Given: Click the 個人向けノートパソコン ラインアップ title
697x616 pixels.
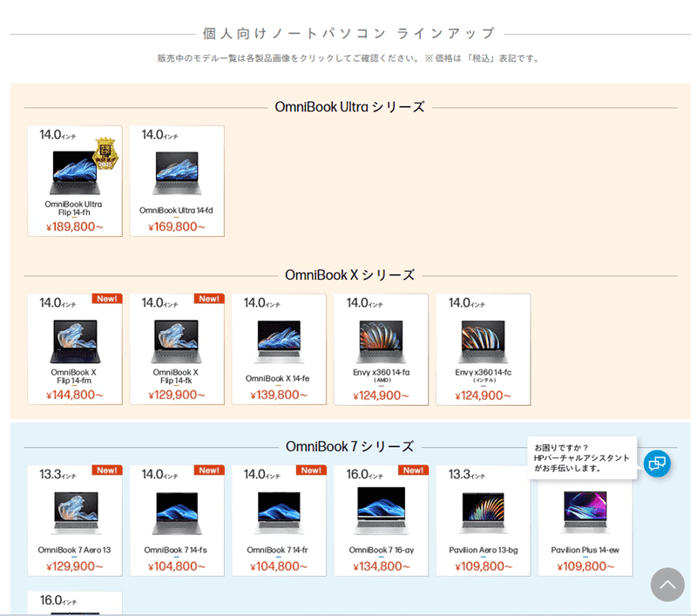Looking at the screenshot, I should click(349, 33).
